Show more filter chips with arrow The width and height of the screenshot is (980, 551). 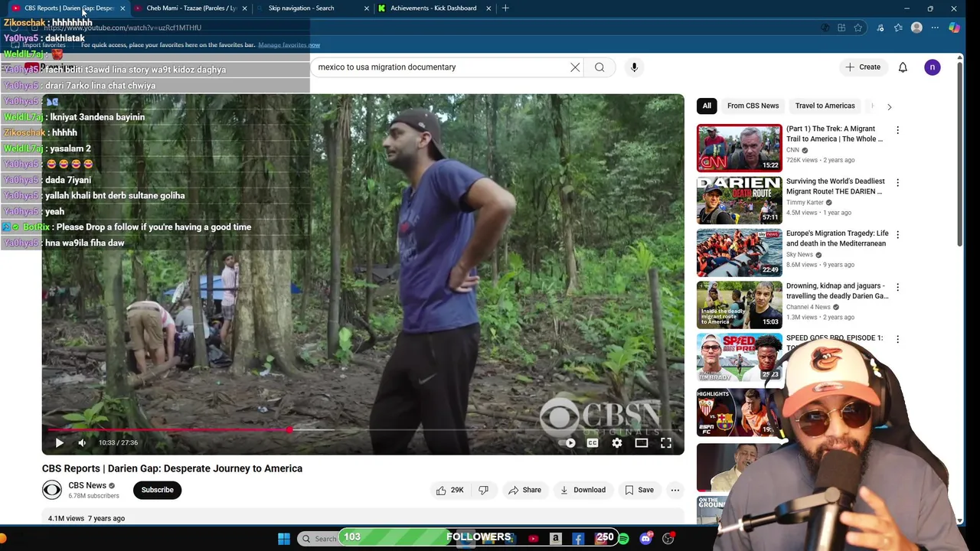pos(889,106)
